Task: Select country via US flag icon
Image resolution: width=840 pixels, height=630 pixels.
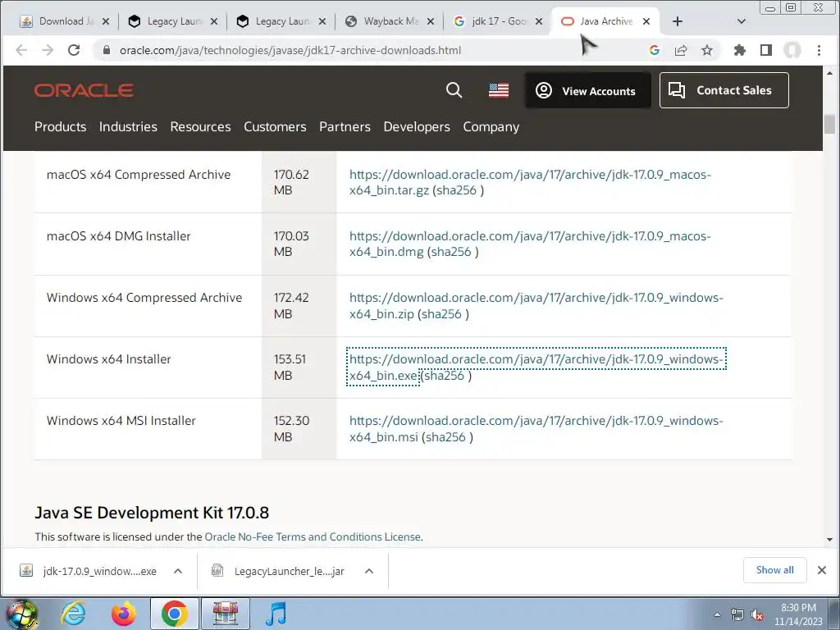Action: (499, 90)
